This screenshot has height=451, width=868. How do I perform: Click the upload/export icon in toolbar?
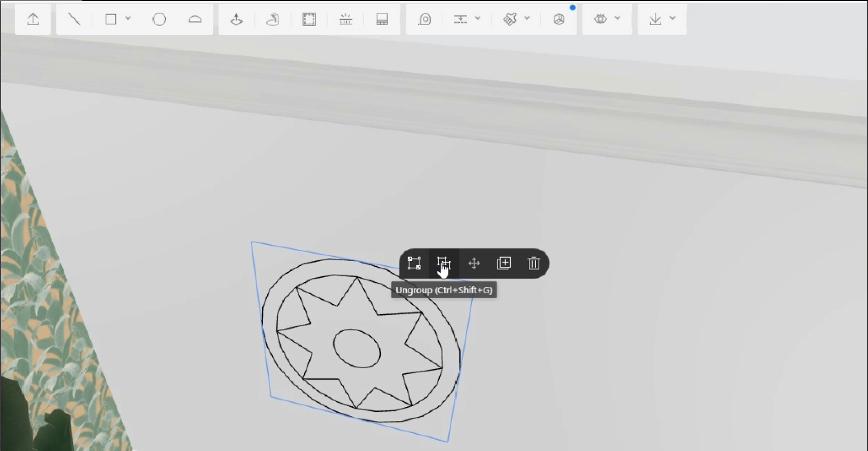33,19
